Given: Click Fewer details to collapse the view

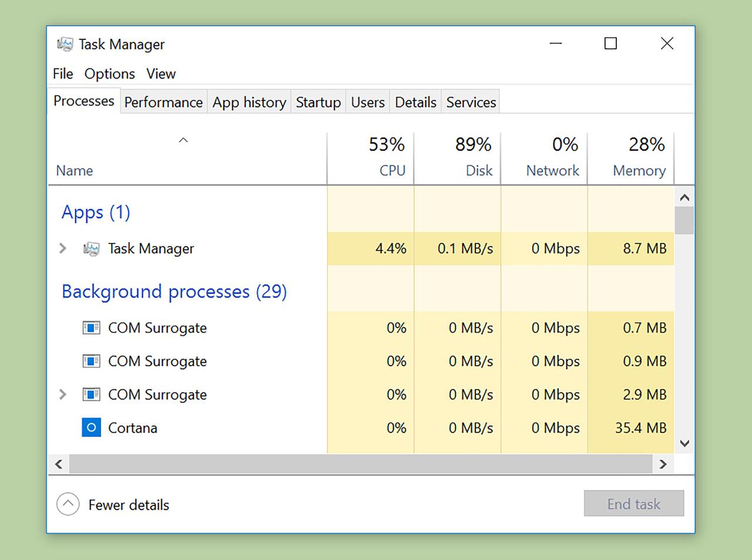Looking at the screenshot, I should tap(128, 504).
